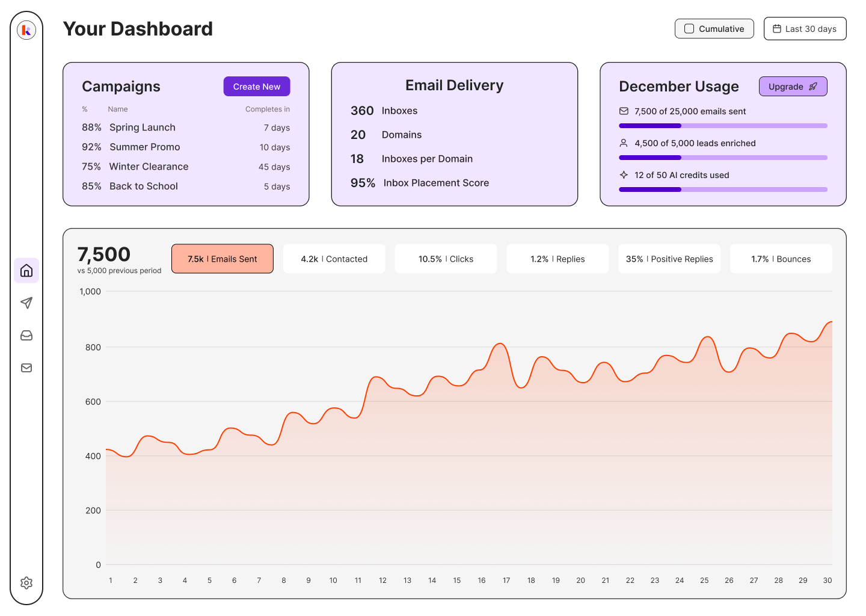Click the 92% campaign percentage
The height and width of the screenshot is (616, 866).
tap(91, 147)
